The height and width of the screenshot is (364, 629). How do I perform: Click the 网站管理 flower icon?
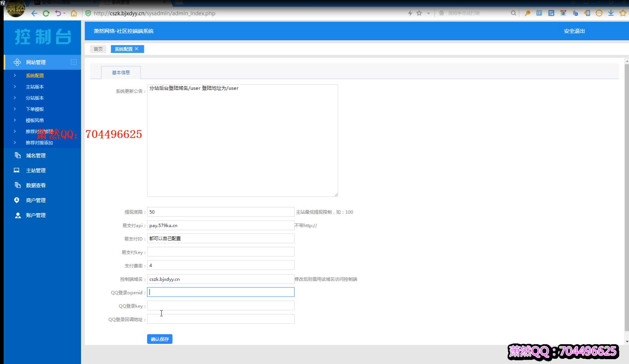(17, 62)
